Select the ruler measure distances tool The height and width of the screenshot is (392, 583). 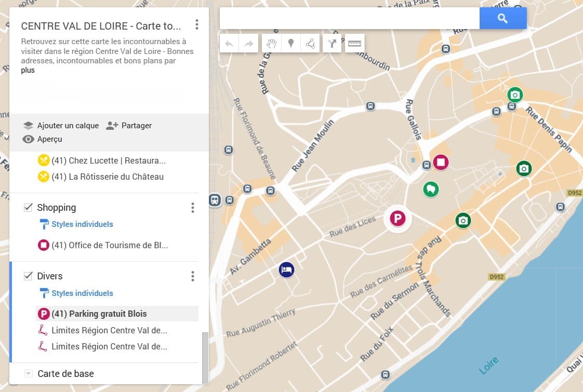[354, 44]
